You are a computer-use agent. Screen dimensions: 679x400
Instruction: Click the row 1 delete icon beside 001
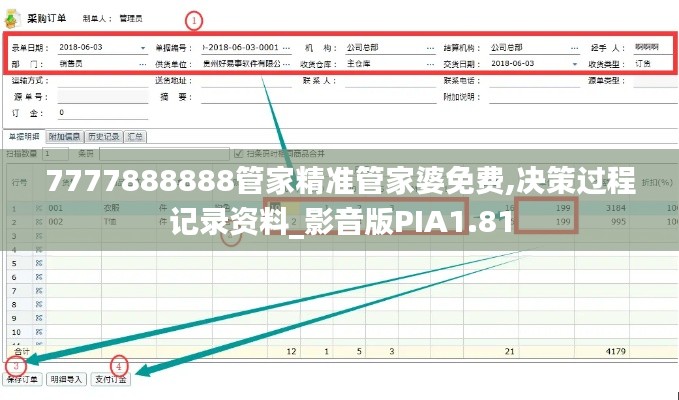click(x=39, y=208)
